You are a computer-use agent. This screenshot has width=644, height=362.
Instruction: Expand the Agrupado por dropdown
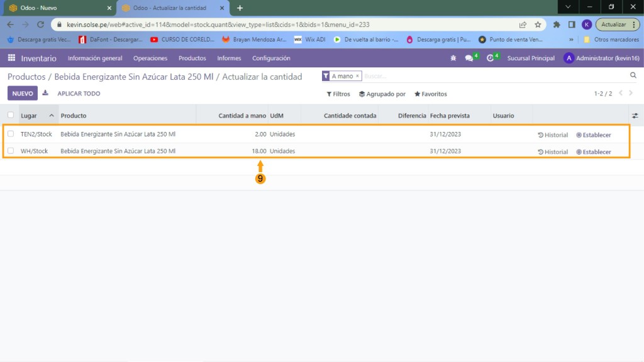(382, 94)
